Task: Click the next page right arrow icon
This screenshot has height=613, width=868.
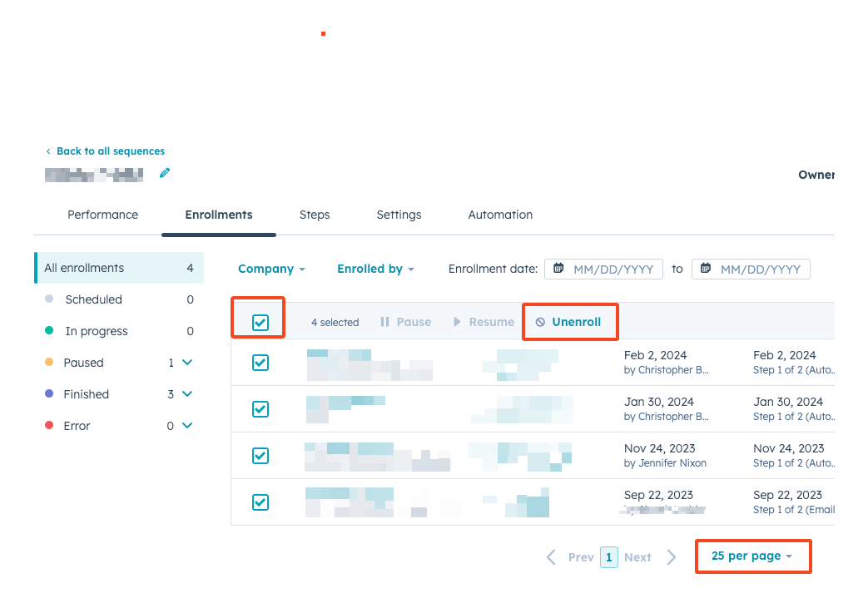Action: [672, 557]
